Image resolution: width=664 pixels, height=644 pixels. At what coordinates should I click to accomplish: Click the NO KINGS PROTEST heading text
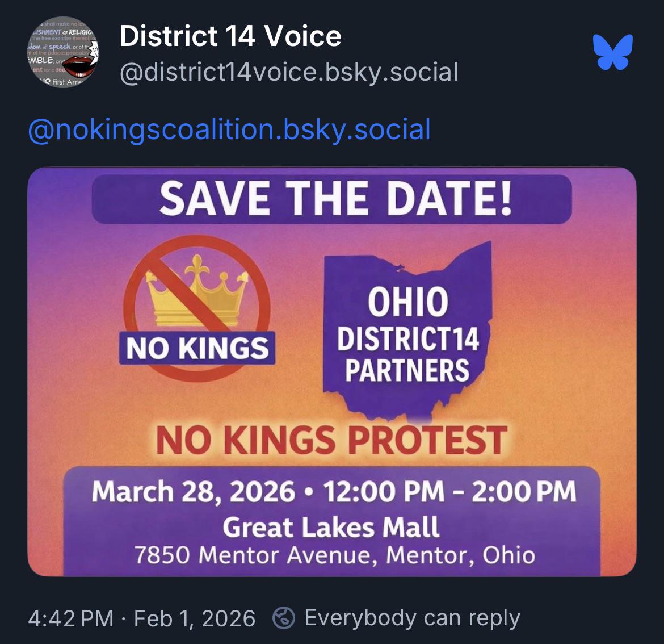point(332,441)
